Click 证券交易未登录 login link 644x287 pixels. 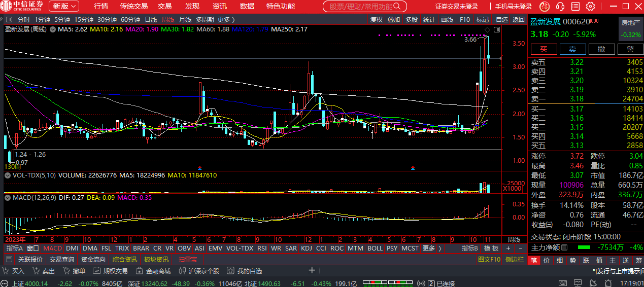pos(457,7)
